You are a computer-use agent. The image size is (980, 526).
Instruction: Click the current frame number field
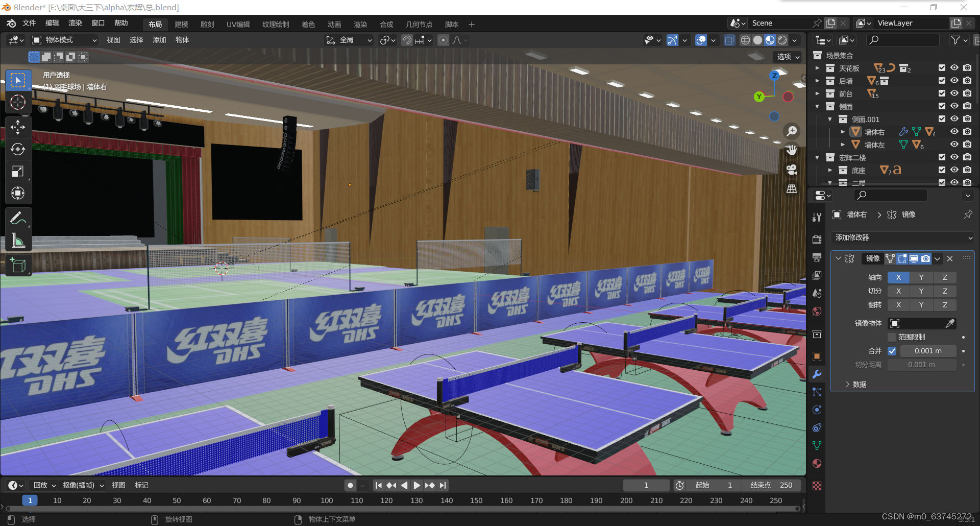(646, 485)
